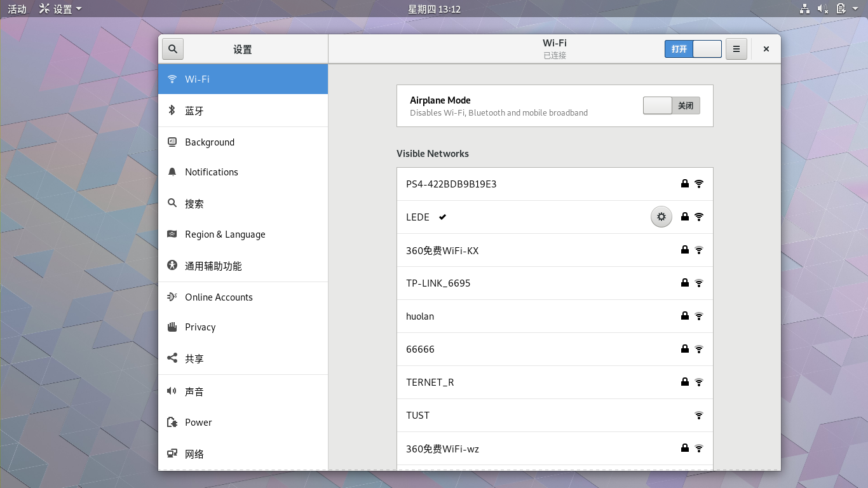
Task: Toggle the Wi-Fi switch off
Action: click(x=693, y=49)
